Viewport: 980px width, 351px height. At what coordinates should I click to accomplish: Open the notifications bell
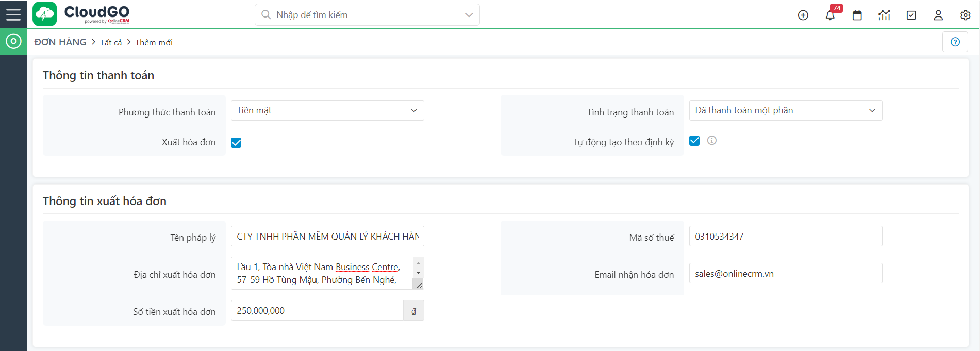[x=830, y=15]
